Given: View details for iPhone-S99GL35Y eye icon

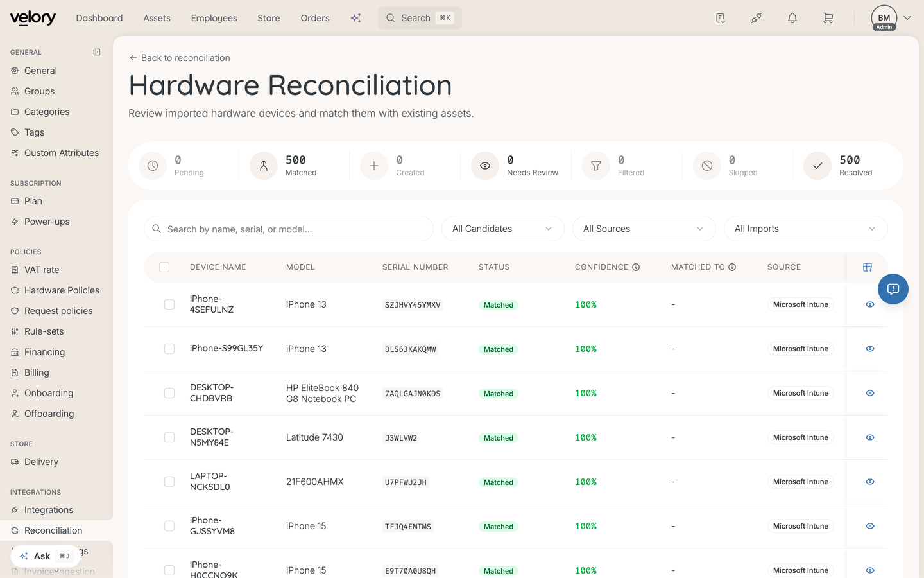Looking at the screenshot, I should (870, 349).
